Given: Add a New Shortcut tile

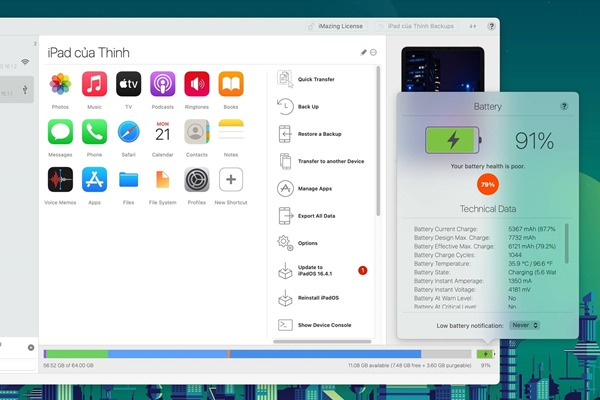Looking at the screenshot, I should click(231, 180).
